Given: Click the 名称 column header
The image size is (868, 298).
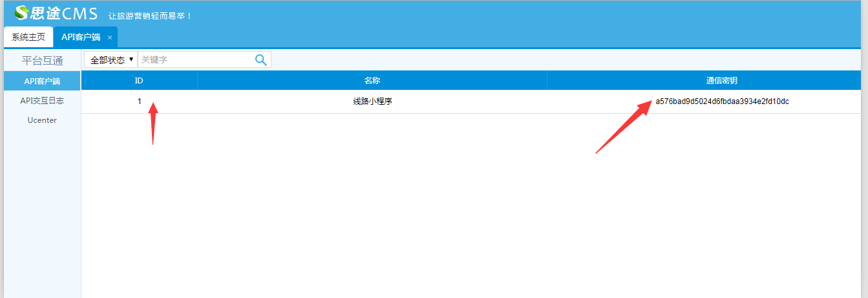Looking at the screenshot, I should (372, 81).
